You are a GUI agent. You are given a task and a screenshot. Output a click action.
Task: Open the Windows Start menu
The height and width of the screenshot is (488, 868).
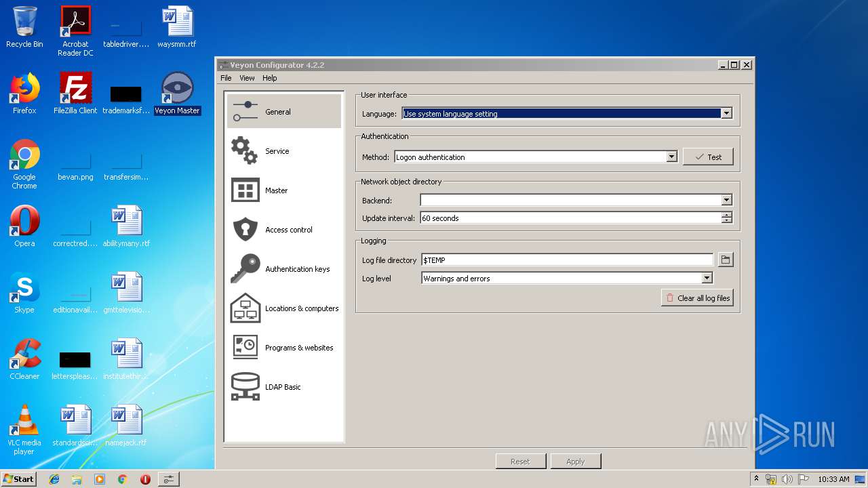[19, 479]
